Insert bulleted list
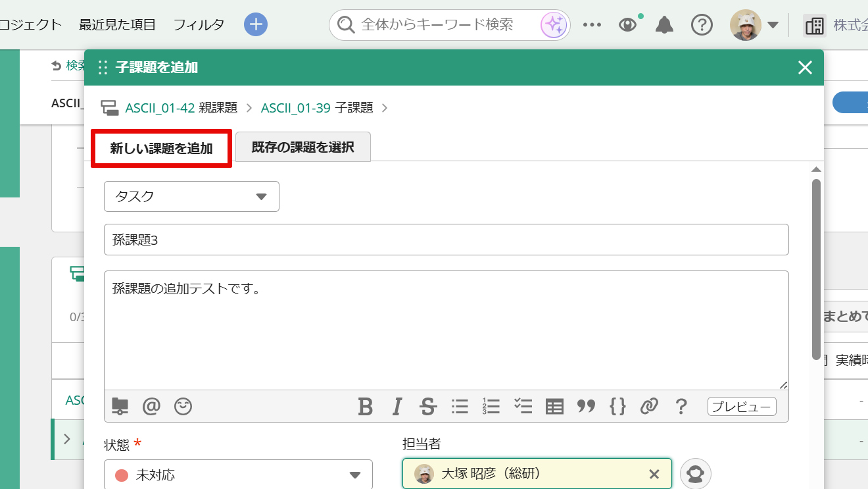The image size is (868, 489). [x=460, y=407]
